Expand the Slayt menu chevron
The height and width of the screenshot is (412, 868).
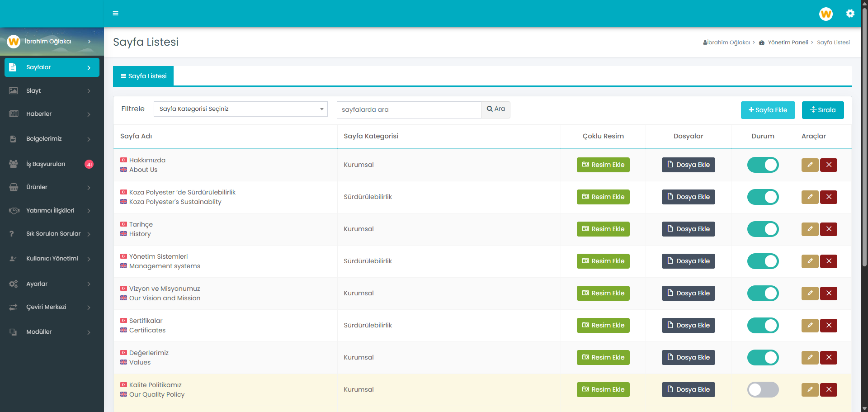point(89,91)
